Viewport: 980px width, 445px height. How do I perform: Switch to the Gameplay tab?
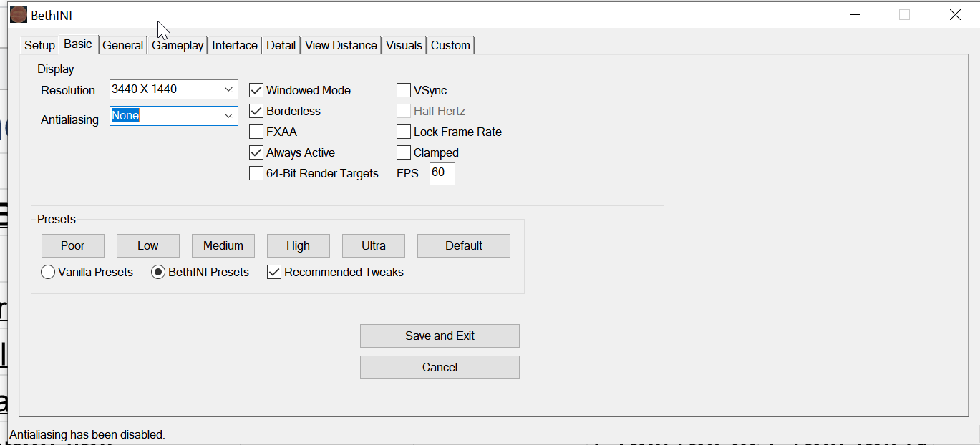click(x=178, y=45)
